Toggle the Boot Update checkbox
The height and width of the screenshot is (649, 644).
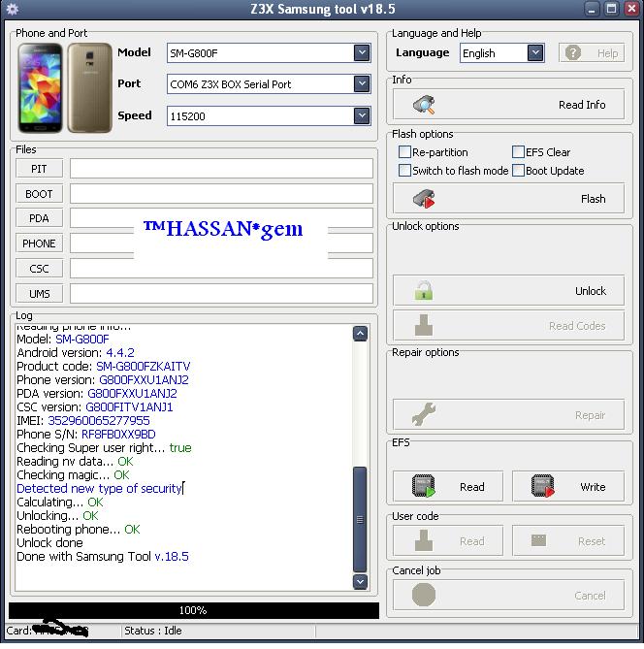pos(518,171)
